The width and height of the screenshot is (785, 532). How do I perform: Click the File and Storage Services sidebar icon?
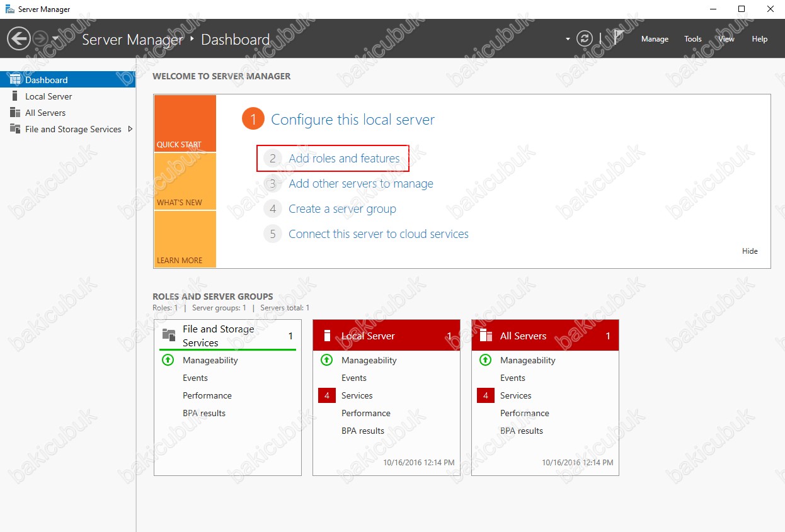click(x=15, y=129)
